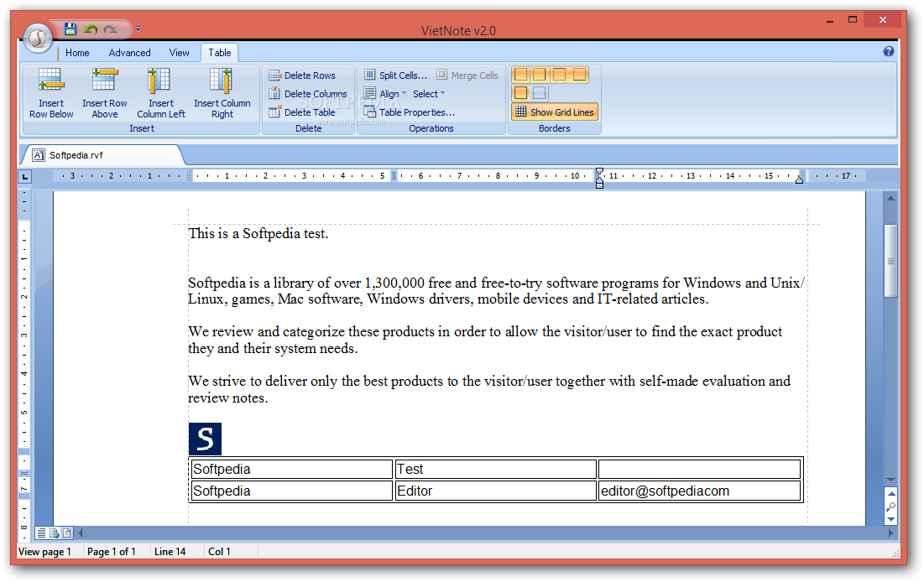This screenshot has width=924, height=582.
Task: Switch to the Advanced ribbon tab
Action: pos(129,53)
